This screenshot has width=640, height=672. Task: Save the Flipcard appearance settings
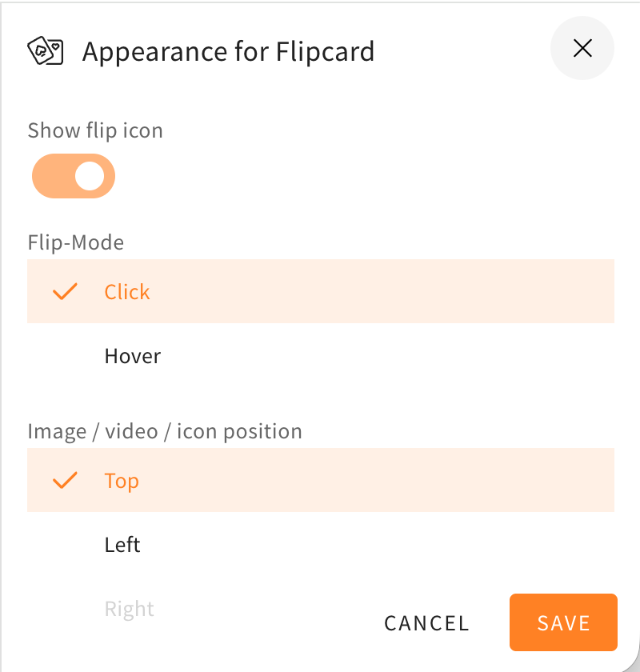[x=563, y=623]
